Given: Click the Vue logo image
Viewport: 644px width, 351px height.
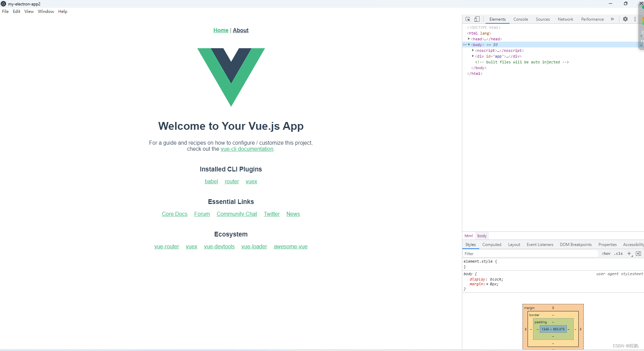Looking at the screenshot, I should click(x=231, y=77).
